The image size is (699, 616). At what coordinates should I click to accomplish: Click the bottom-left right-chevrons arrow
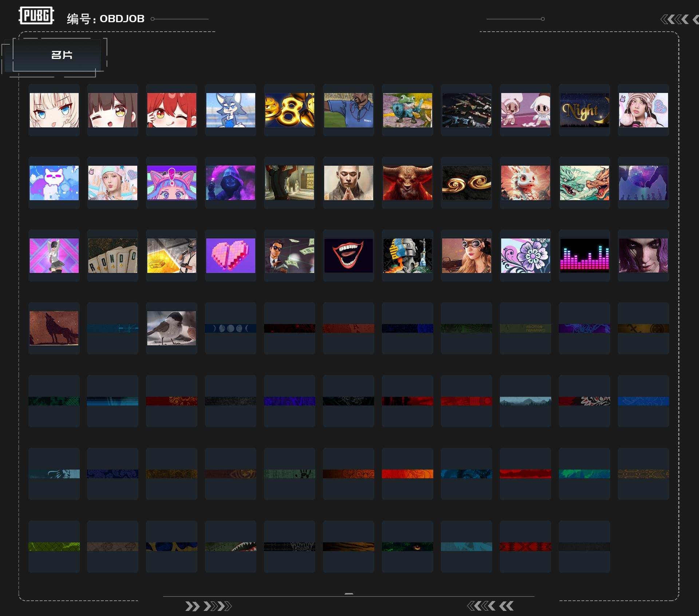click(208, 606)
